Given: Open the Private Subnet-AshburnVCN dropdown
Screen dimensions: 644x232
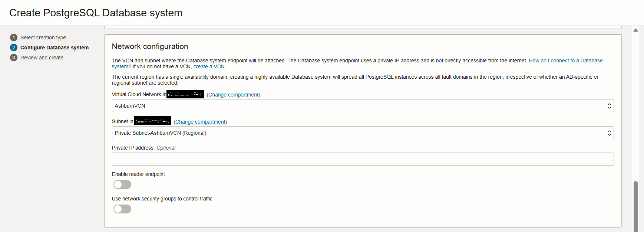Looking at the screenshot, I should click(x=360, y=133).
